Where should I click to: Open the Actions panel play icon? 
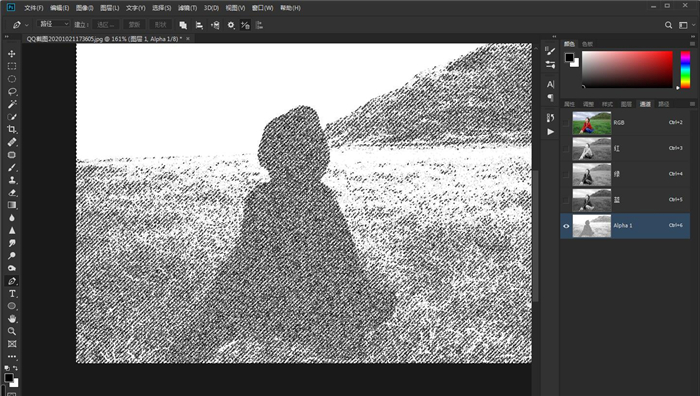point(550,132)
